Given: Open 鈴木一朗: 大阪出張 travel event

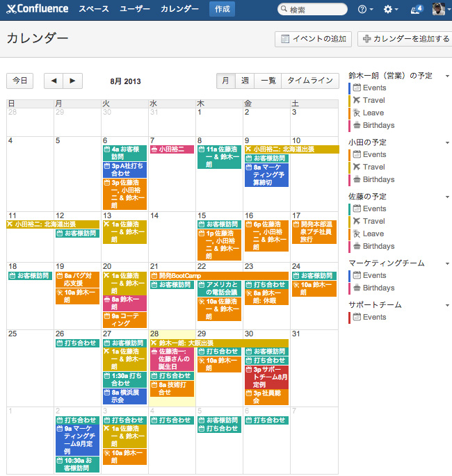Looking at the screenshot, I should coord(219,343).
